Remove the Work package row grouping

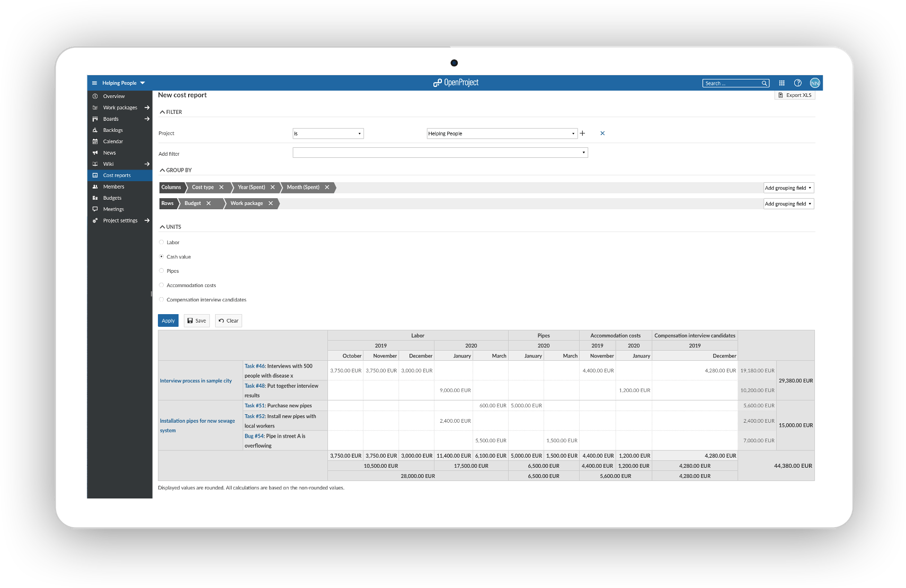pos(271,203)
